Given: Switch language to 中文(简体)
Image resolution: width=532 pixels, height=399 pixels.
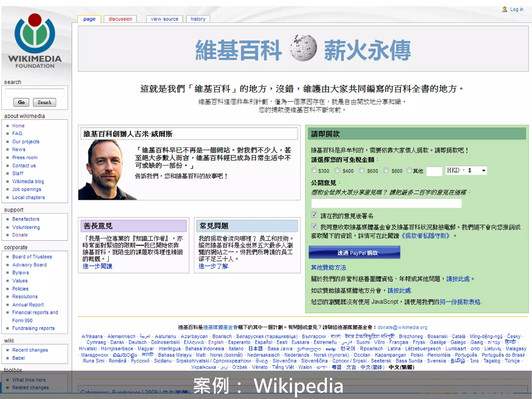Looking at the screenshot, I should click(372, 367).
